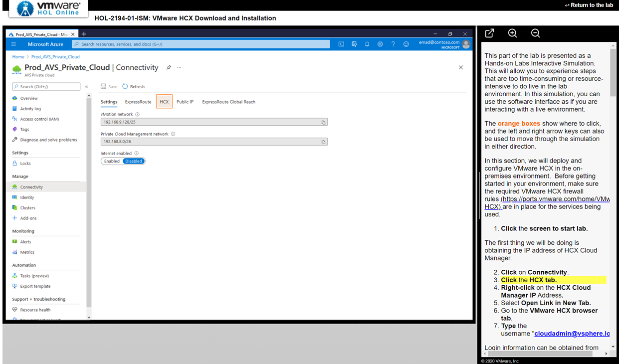Focus the Azure global search box

tap(201, 44)
